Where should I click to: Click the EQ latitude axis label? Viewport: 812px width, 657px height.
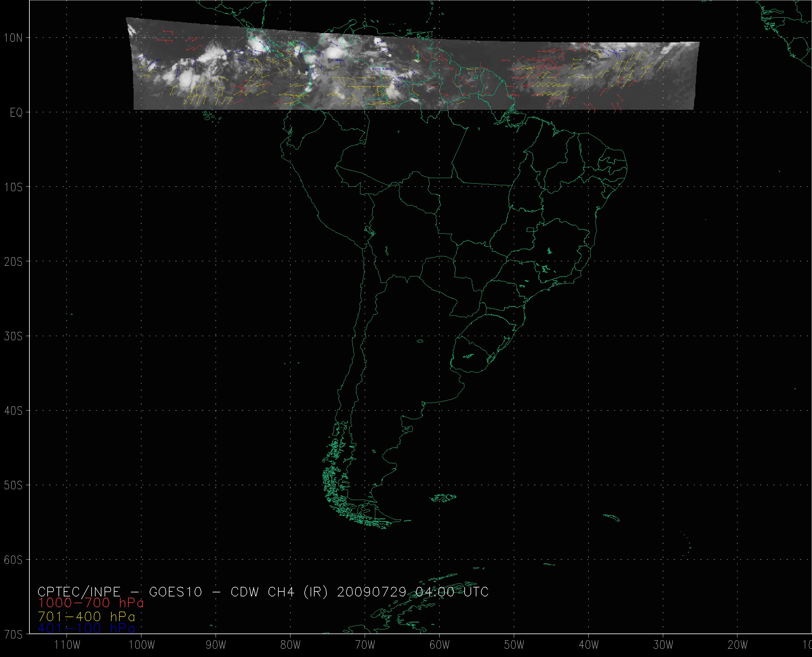point(16,113)
